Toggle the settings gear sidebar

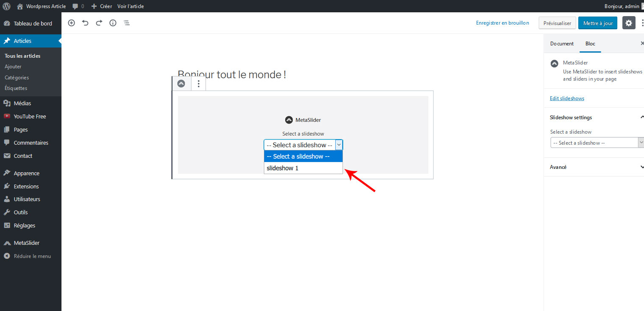(x=629, y=23)
